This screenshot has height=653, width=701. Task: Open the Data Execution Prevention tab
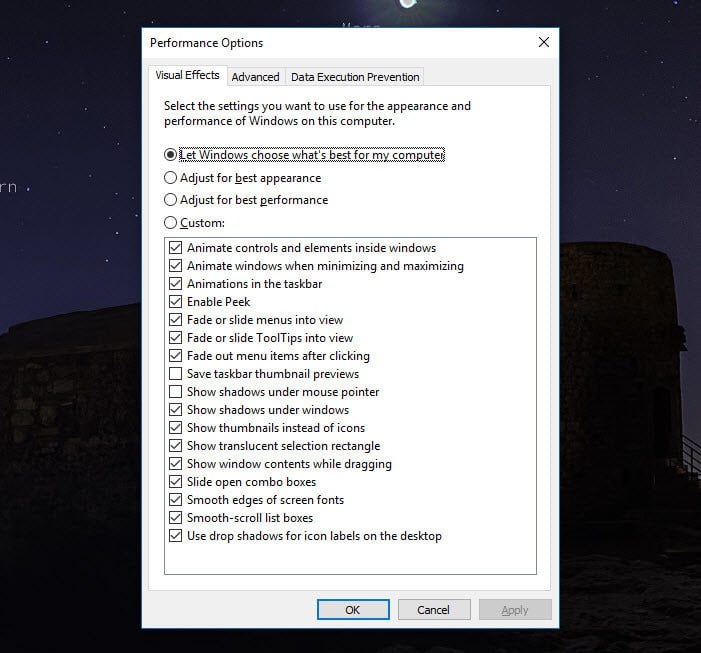pyautogui.click(x=355, y=77)
